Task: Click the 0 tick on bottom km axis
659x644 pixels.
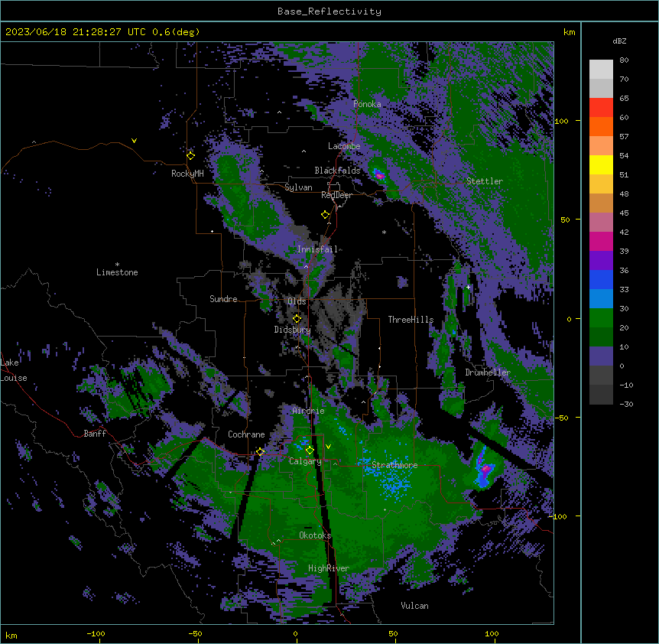Action: [295, 633]
